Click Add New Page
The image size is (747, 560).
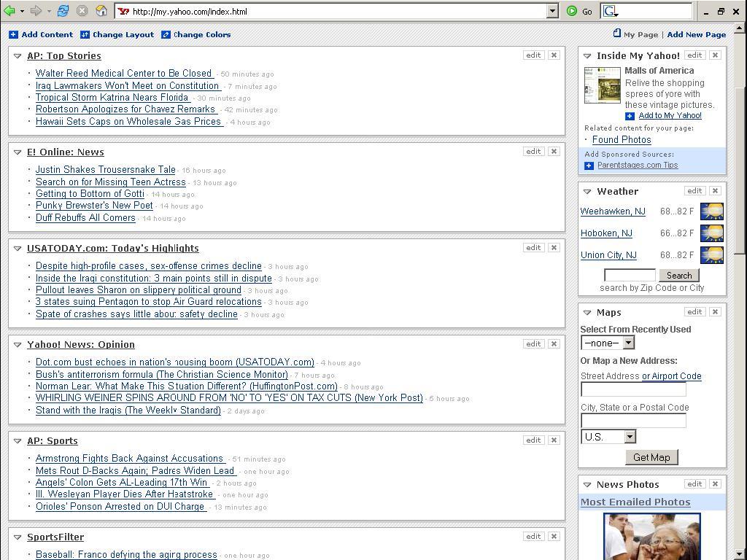(697, 35)
